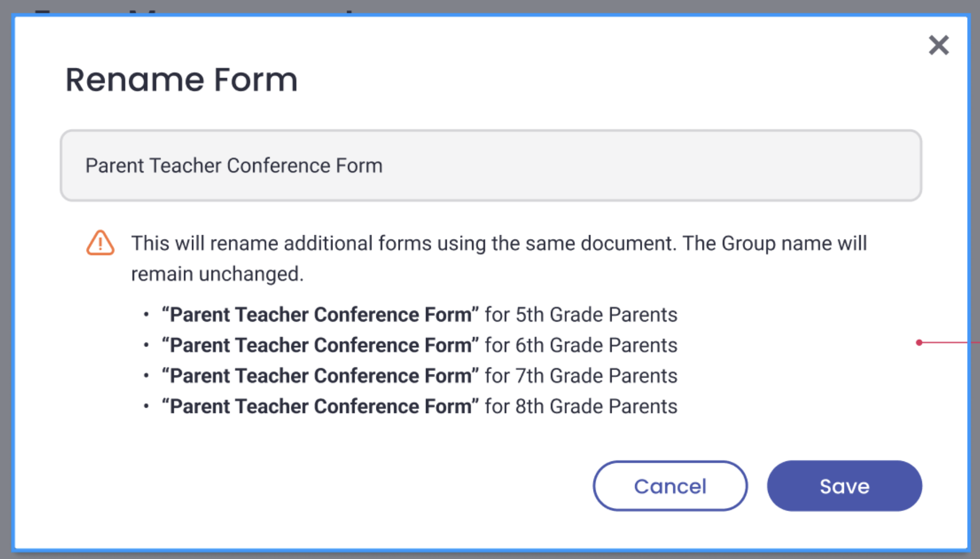Click 'Parent Teacher Conference Form' text in input
Screen dimensions: 980x559
(234, 165)
